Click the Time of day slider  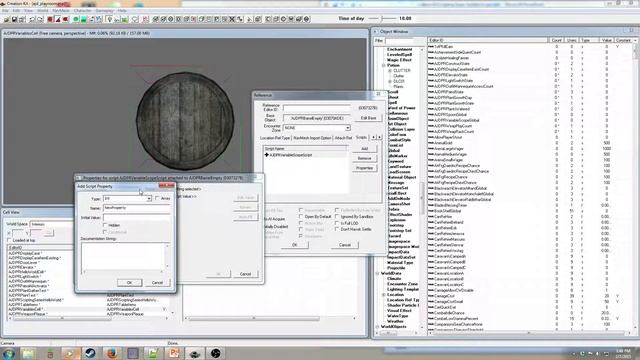click(x=382, y=18)
